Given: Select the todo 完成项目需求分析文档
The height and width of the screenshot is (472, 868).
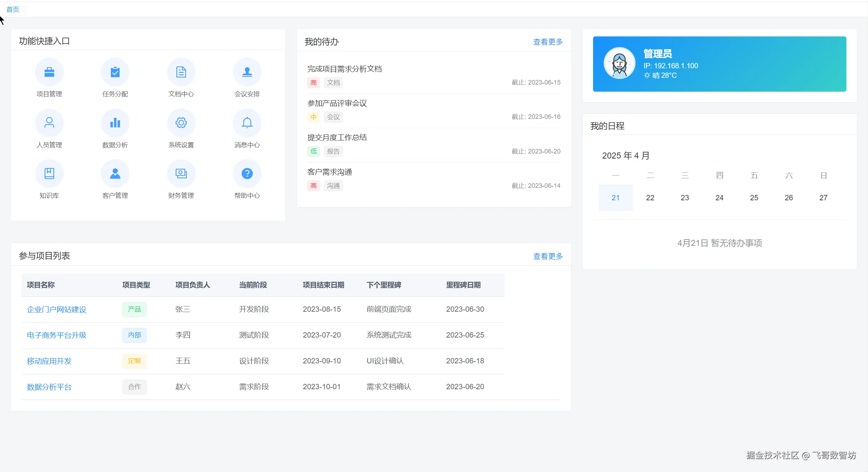Looking at the screenshot, I should 344,69.
